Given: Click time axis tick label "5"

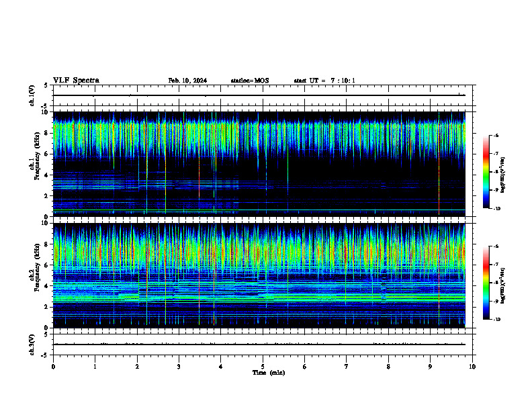Looking at the screenshot, I should point(263,367).
